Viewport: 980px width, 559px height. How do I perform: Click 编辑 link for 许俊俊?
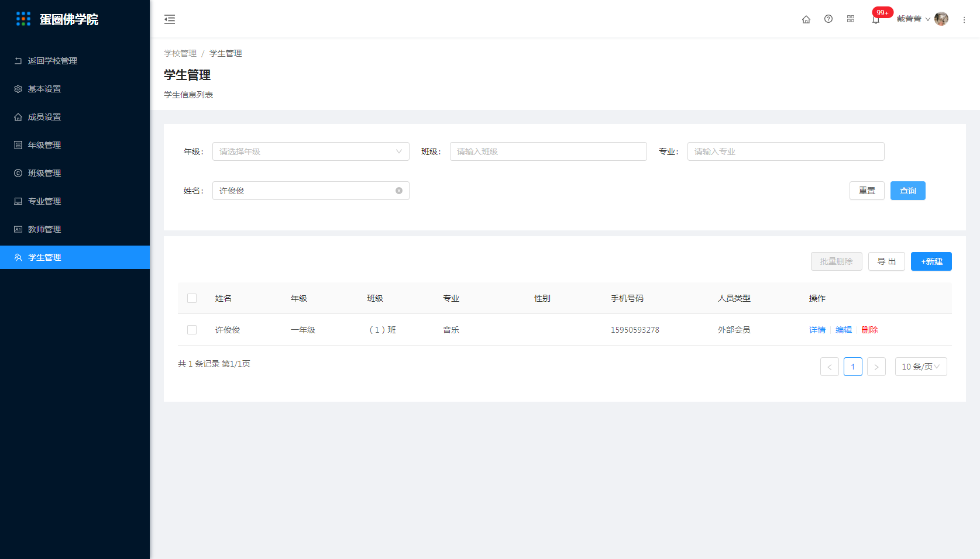click(x=844, y=330)
